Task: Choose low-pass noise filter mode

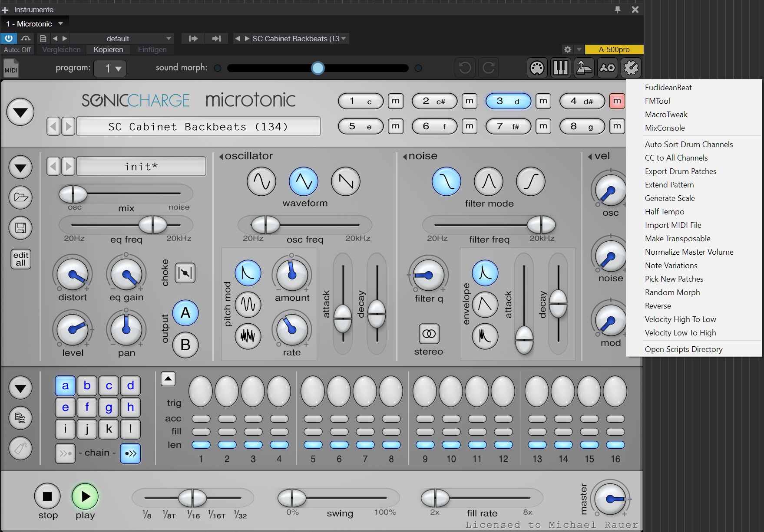Action: point(446,181)
